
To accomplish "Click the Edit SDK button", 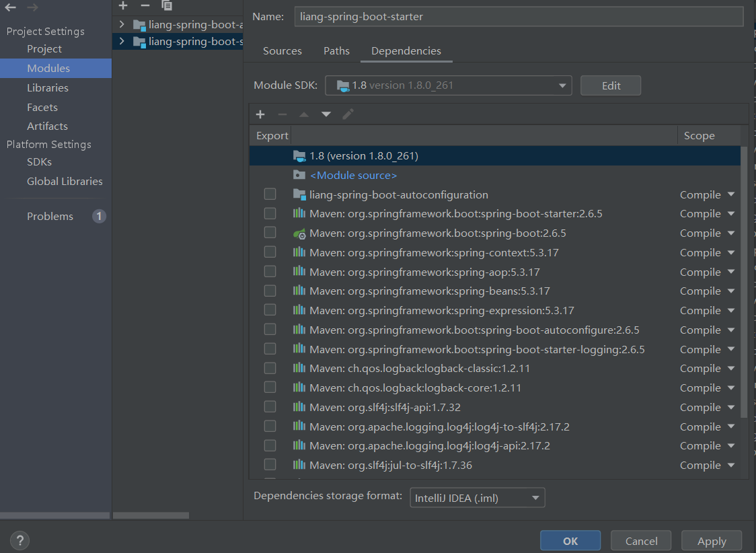I will tap(611, 85).
